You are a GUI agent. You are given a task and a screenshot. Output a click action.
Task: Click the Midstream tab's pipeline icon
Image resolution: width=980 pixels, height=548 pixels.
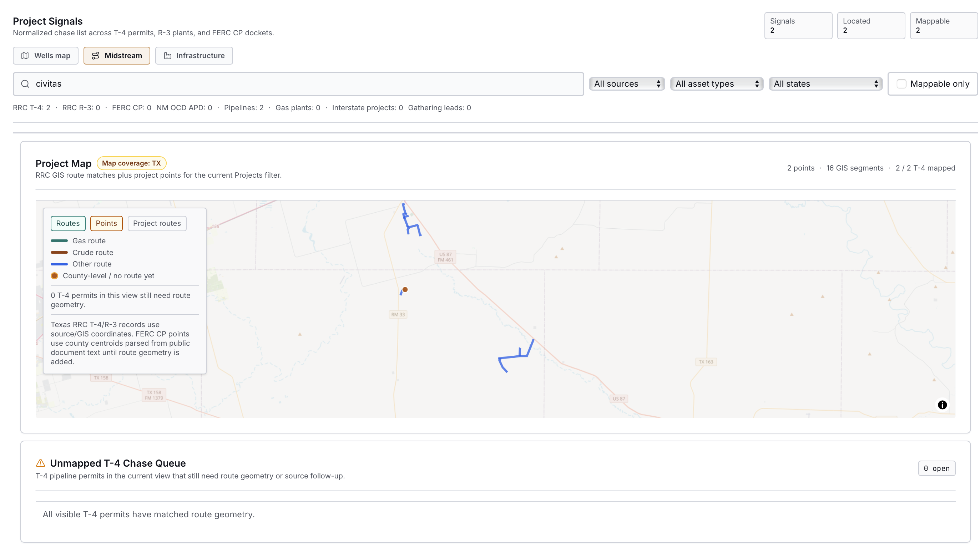96,56
